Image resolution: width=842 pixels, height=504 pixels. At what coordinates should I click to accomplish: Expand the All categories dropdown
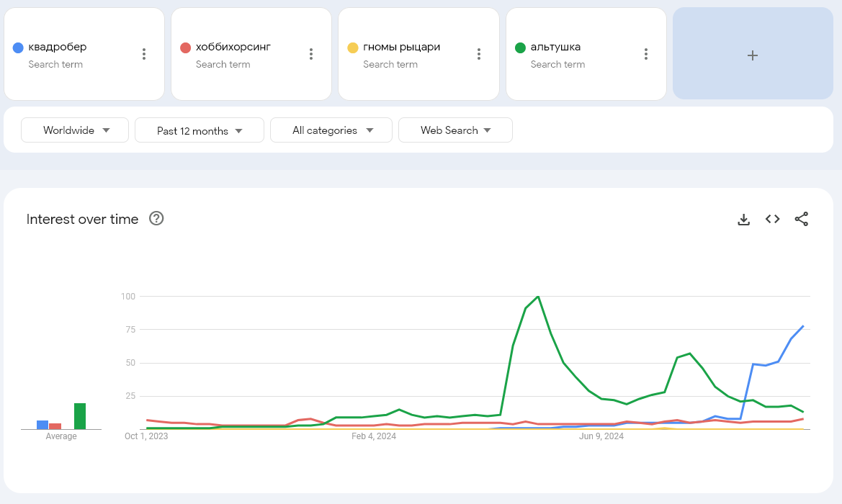tap(331, 130)
